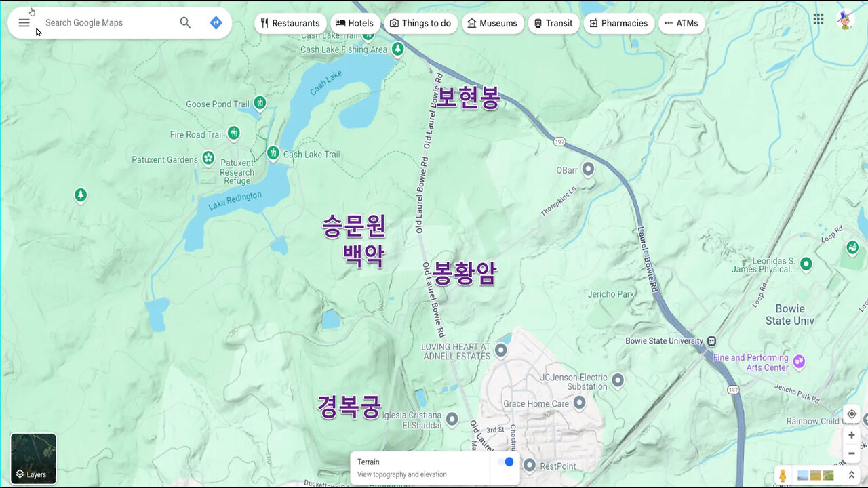Select the Leonidas S. James Physical pin
Screen dimensions: 868x488
point(806,263)
